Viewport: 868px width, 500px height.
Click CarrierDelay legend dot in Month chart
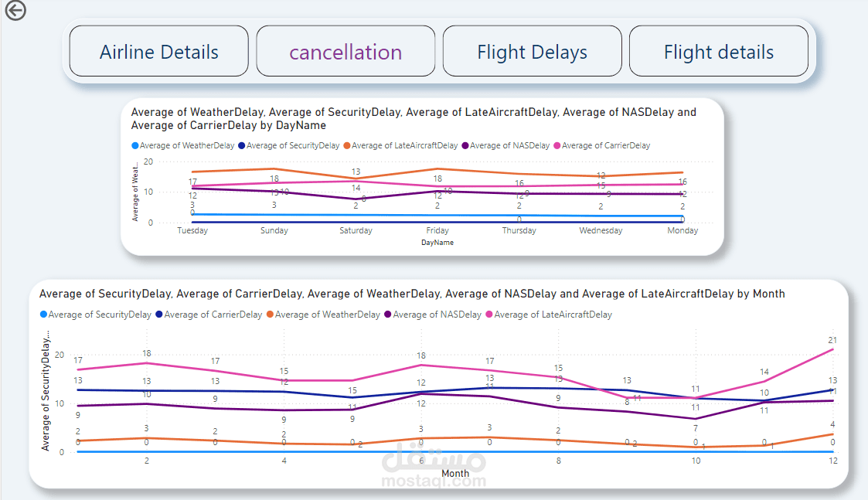(x=159, y=315)
